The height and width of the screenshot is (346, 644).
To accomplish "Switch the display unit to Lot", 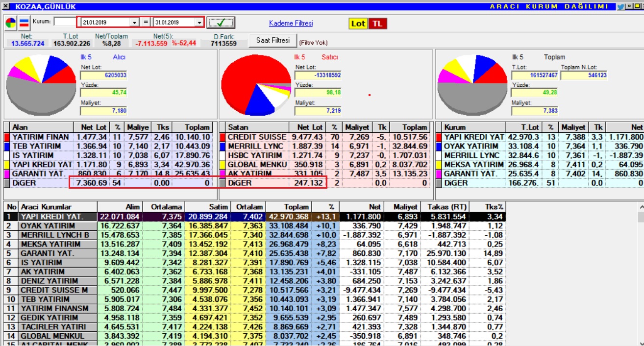I will coord(358,24).
